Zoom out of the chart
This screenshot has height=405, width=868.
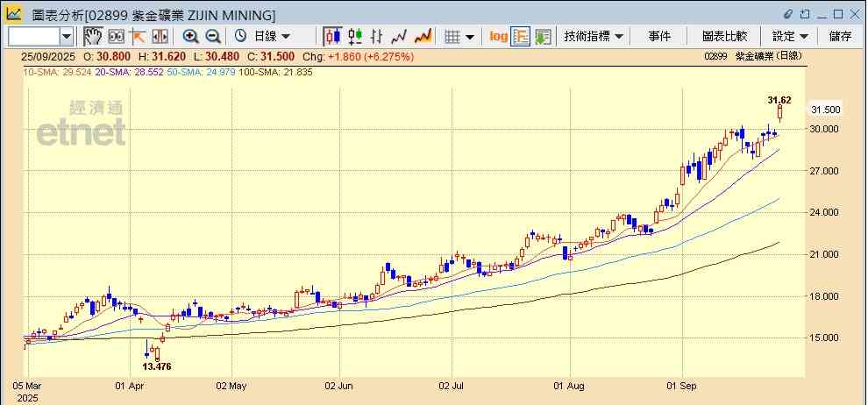point(212,37)
